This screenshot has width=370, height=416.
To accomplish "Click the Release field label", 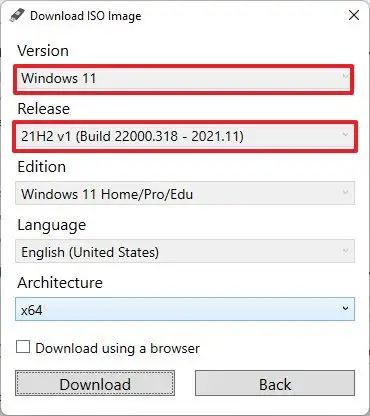I will click(x=44, y=109).
